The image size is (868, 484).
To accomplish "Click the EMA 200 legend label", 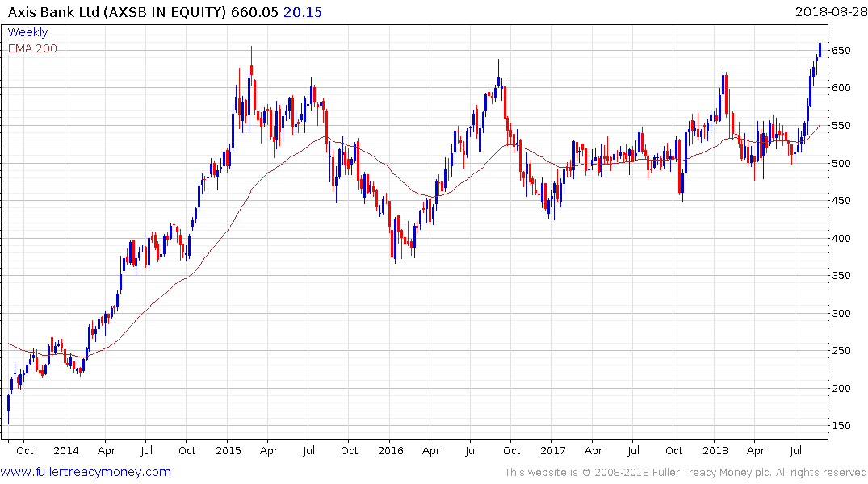I will coord(32,48).
